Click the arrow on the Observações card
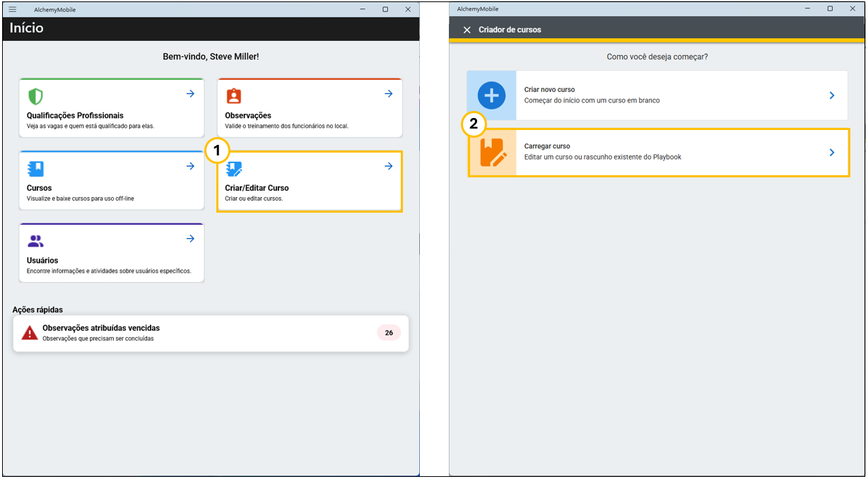Image resolution: width=868 pixels, height=479 pixels. [388, 94]
